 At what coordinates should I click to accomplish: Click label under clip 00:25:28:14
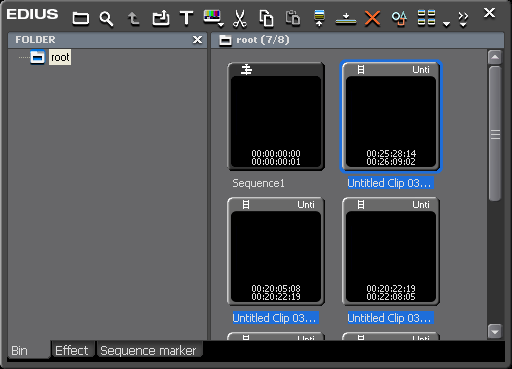[x=390, y=183]
